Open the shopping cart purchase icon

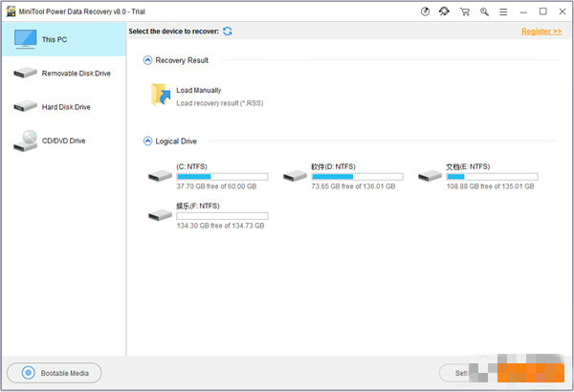(x=465, y=11)
